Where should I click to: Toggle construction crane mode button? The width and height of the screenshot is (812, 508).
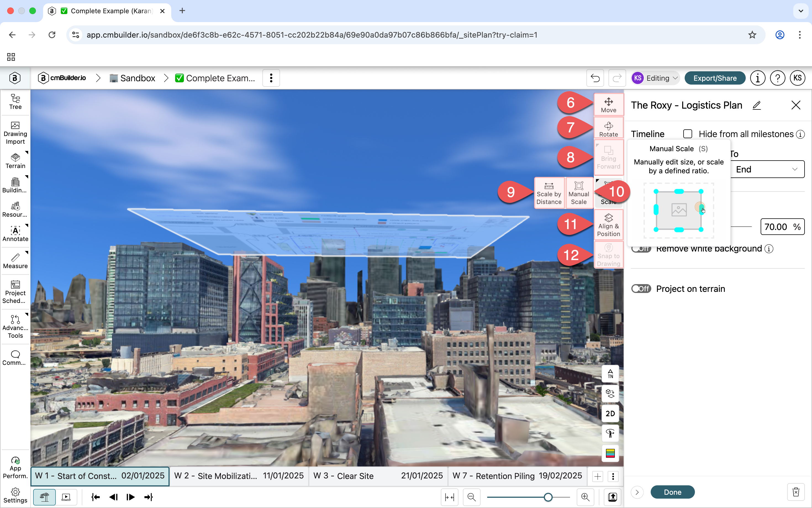(x=45, y=497)
